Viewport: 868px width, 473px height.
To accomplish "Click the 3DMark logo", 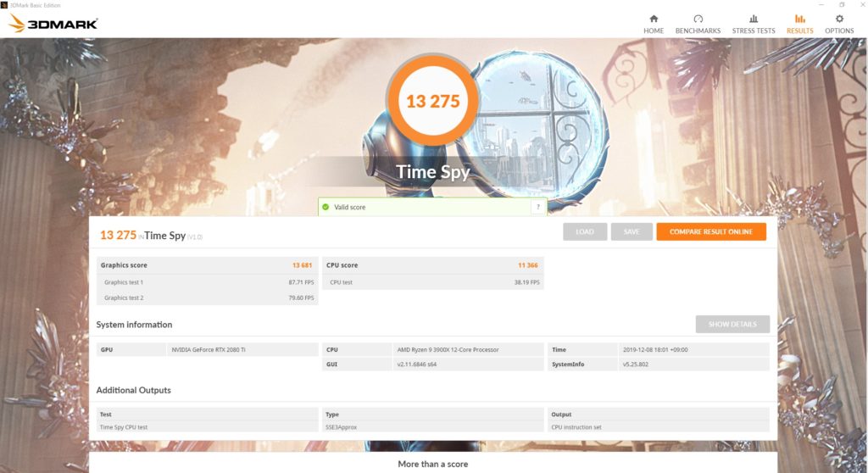I will pos(53,23).
